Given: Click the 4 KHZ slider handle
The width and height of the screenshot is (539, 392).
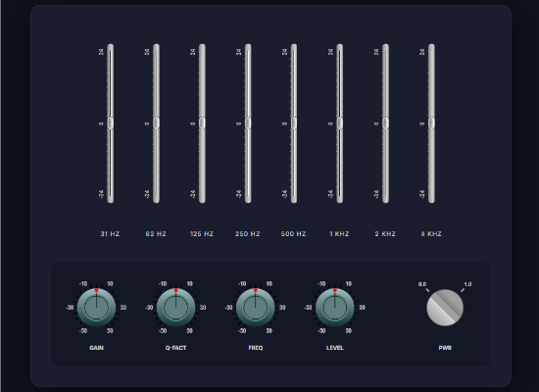Looking at the screenshot, I should pos(431,123).
